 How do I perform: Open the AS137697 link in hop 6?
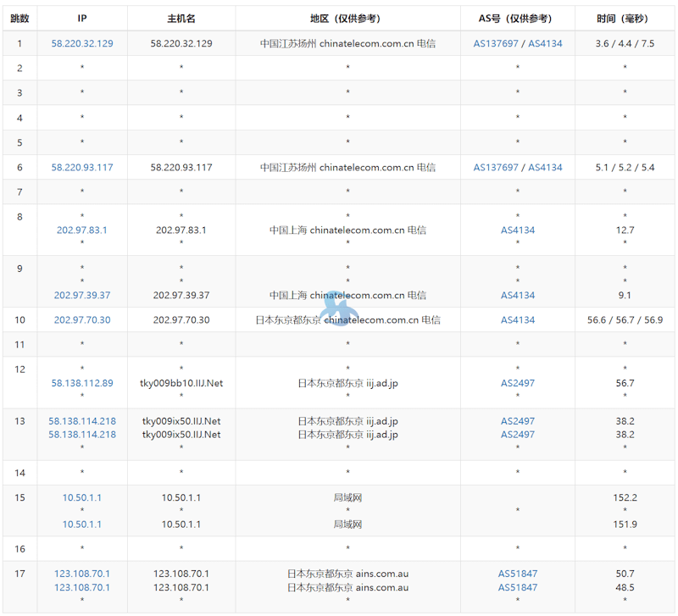[496, 168]
